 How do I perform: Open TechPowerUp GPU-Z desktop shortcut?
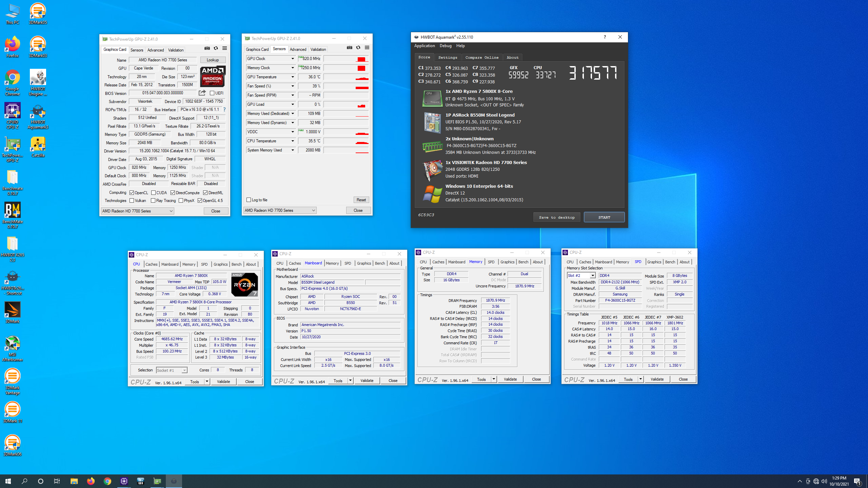(13, 149)
